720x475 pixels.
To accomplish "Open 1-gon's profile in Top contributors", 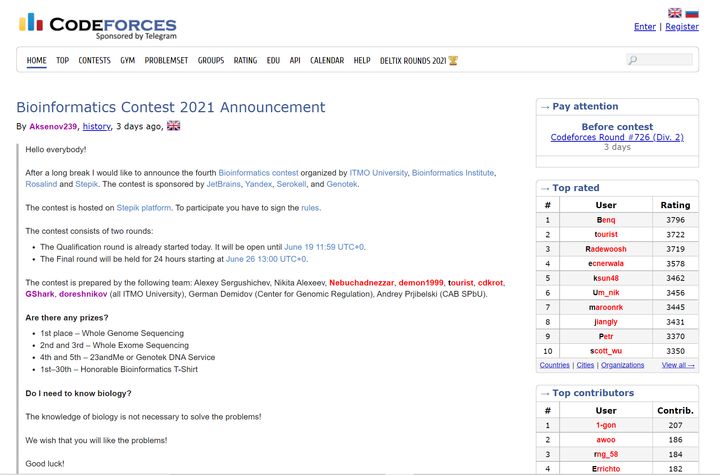I will pos(606,425).
